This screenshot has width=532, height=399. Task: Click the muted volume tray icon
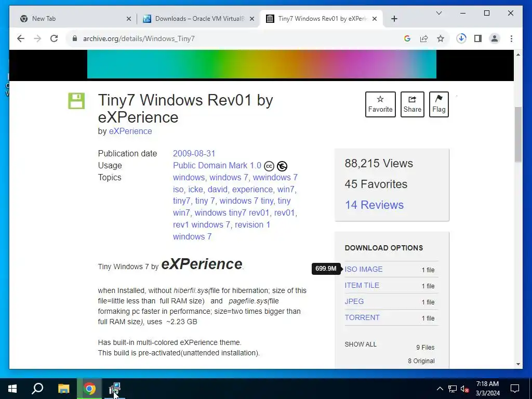(465, 389)
